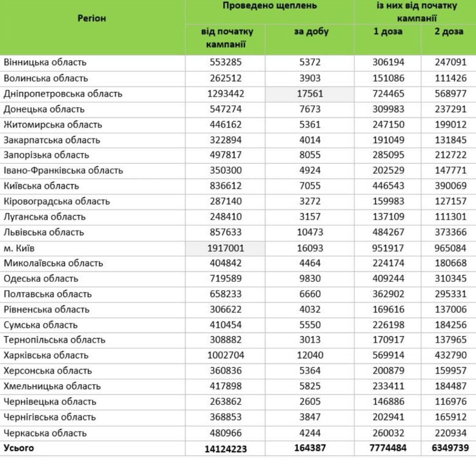
Task: Click the total daily value 164387
Action: (x=309, y=448)
